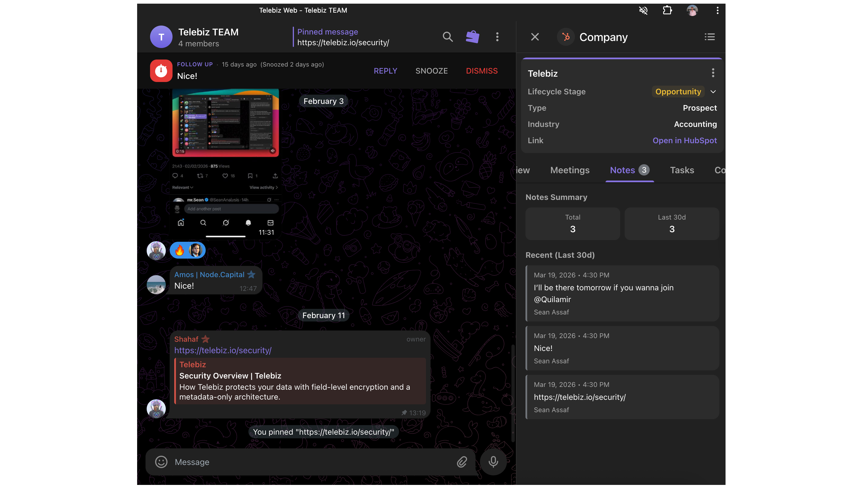The width and height of the screenshot is (868, 488).
Task: Click the Open in HubSpot link
Action: pyautogui.click(x=685, y=140)
